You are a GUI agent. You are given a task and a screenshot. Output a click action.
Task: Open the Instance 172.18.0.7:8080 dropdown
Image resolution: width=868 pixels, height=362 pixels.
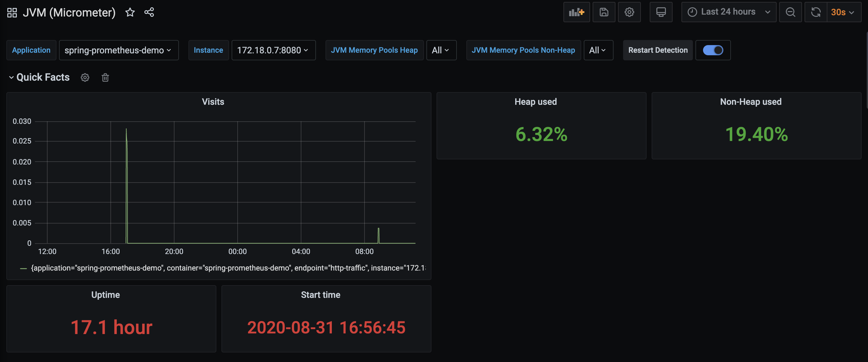pyautogui.click(x=273, y=50)
